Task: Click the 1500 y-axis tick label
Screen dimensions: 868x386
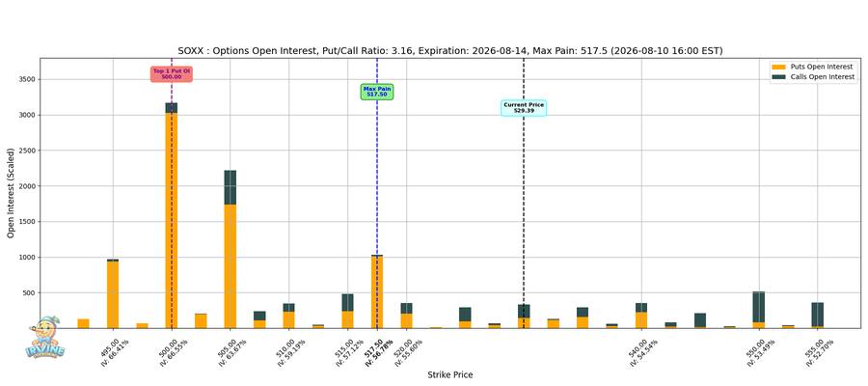Action: [x=27, y=222]
